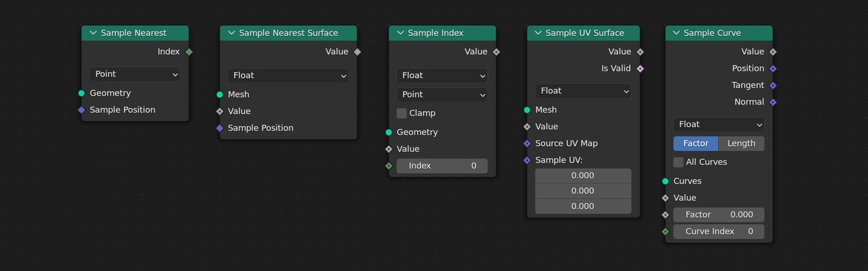Image resolution: width=868 pixels, height=271 pixels.
Task: Collapse the Sample Nearest node
Action: pos(93,33)
